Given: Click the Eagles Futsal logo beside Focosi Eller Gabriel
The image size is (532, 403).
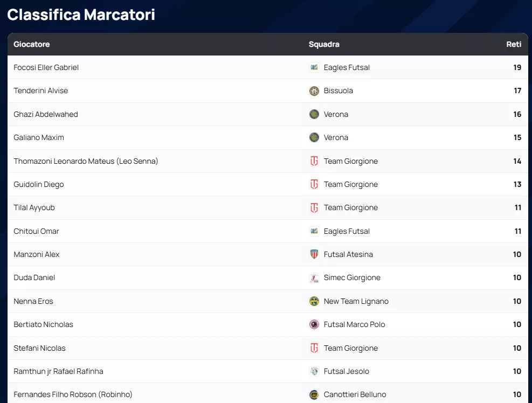Looking at the screenshot, I should (x=314, y=67).
